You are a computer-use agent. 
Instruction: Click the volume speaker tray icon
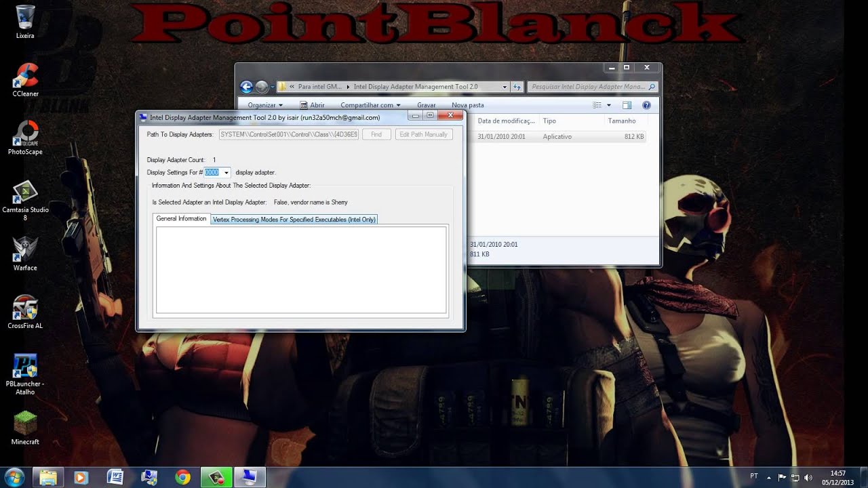point(808,477)
